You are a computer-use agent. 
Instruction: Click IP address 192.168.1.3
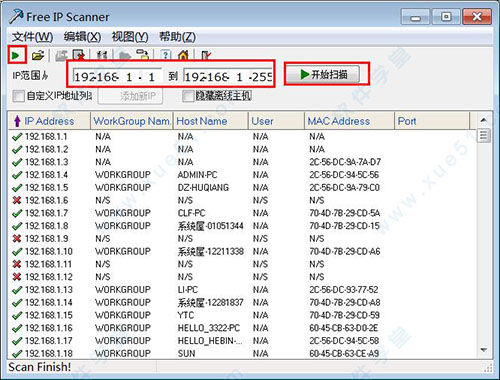[47, 162]
